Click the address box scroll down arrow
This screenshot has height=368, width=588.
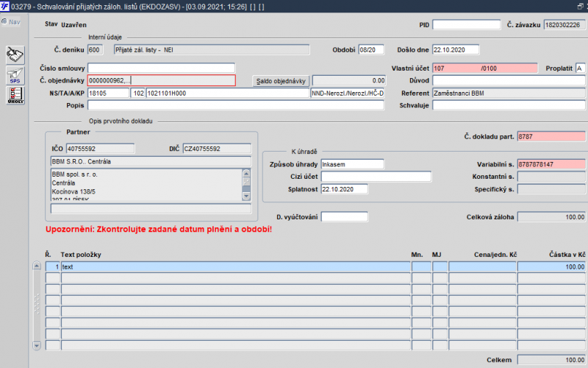246,196
